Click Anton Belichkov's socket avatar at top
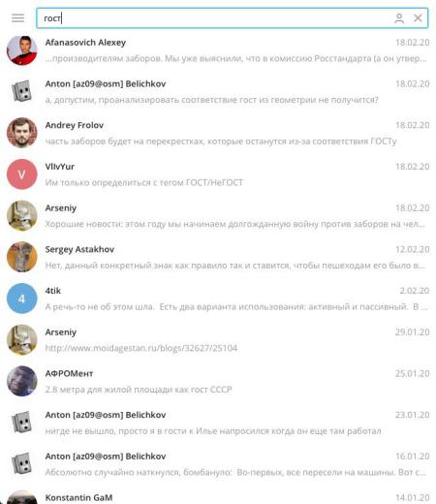The height and width of the screenshot is (504, 436). tap(22, 92)
